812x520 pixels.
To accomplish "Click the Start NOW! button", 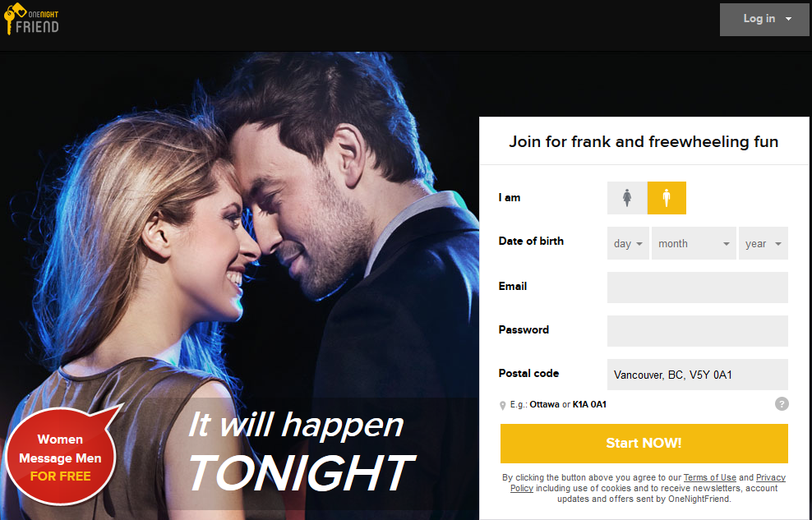I will tap(644, 444).
